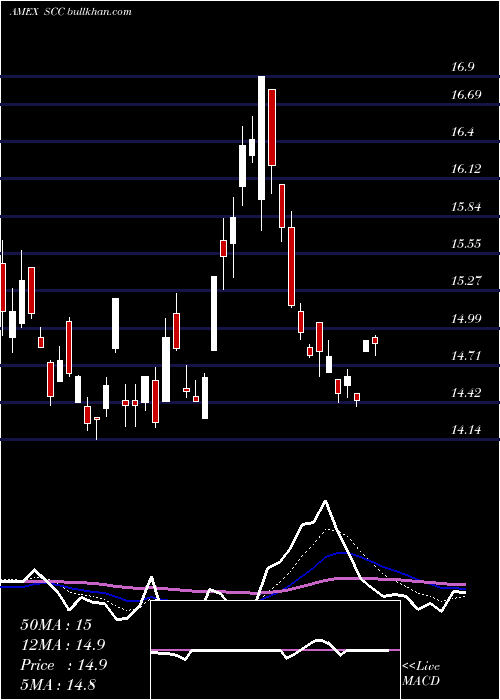Click the 14.71 price level label
This screenshot has width=500, height=700.
click(466, 356)
